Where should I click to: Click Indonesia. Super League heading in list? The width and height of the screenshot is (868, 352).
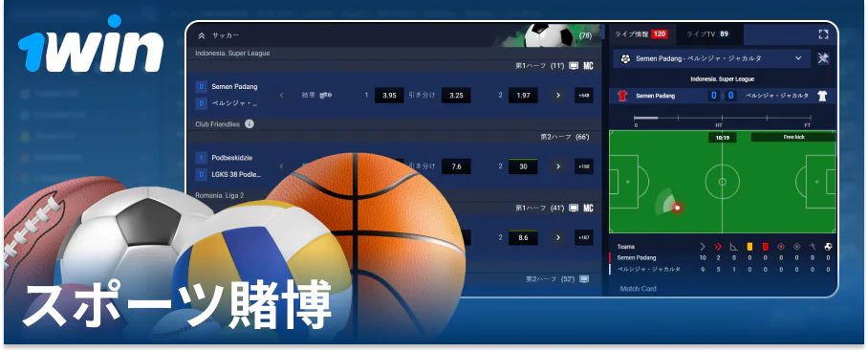point(232,54)
